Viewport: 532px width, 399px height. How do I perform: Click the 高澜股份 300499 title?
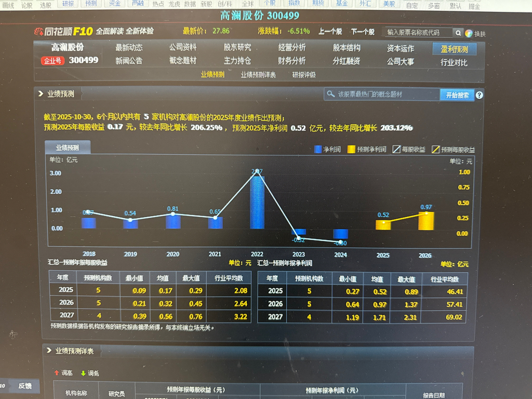click(260, 16)
